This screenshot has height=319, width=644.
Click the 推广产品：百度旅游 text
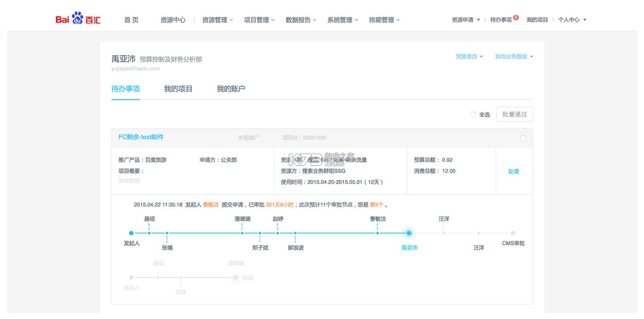(x=143, y=160)
